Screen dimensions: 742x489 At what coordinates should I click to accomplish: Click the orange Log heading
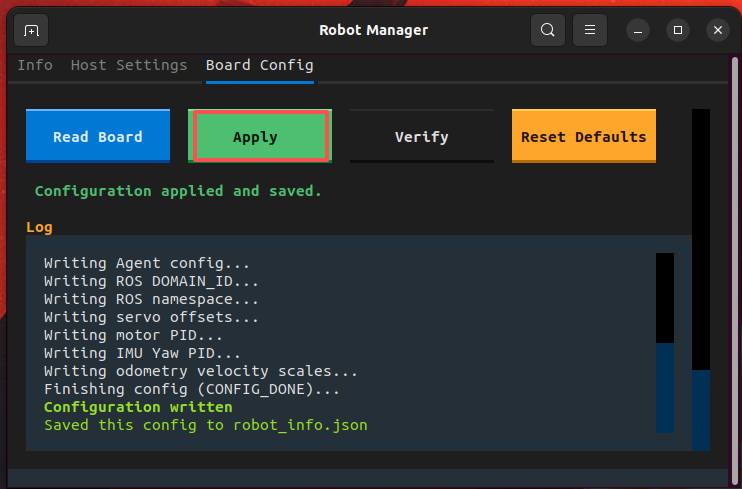coord(39,227)
